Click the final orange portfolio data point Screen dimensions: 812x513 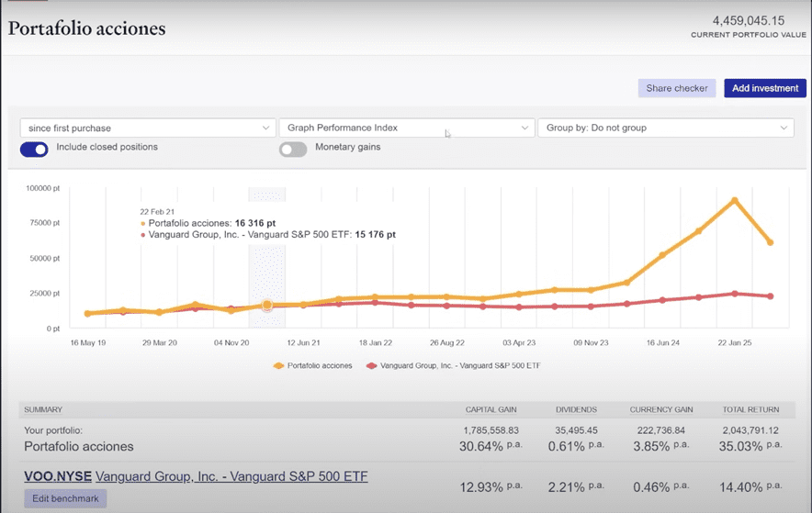coord(770,242)
